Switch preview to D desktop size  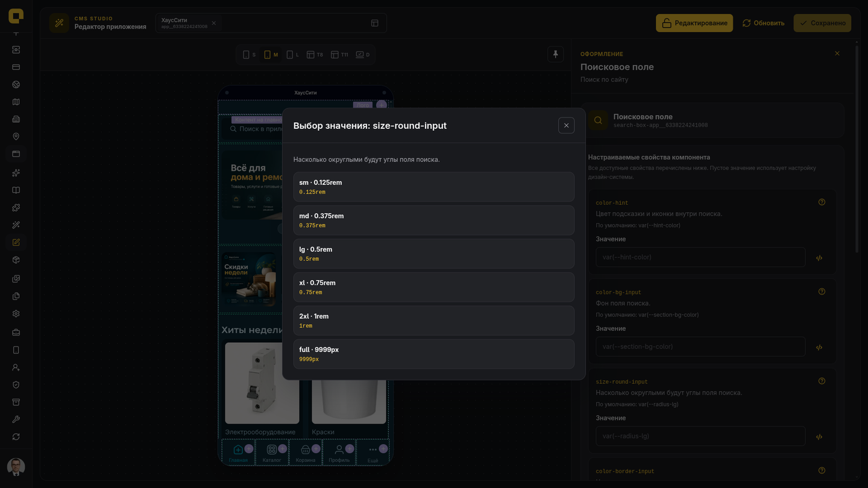pos(362,55)
